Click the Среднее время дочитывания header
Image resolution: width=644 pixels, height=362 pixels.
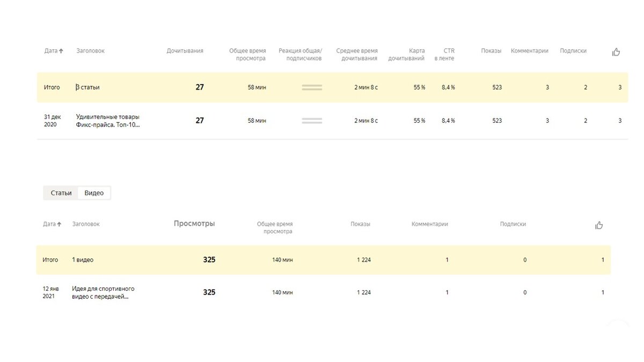(357, 55)
